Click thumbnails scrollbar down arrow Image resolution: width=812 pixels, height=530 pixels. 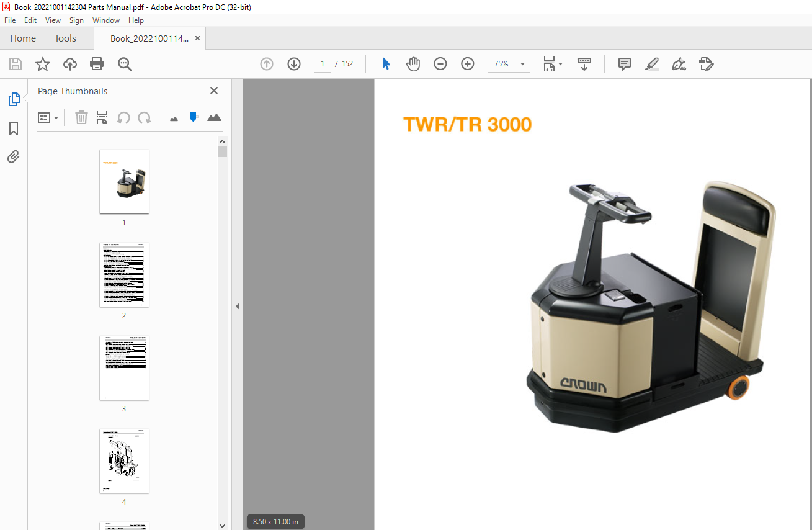[x=223, y=525]
